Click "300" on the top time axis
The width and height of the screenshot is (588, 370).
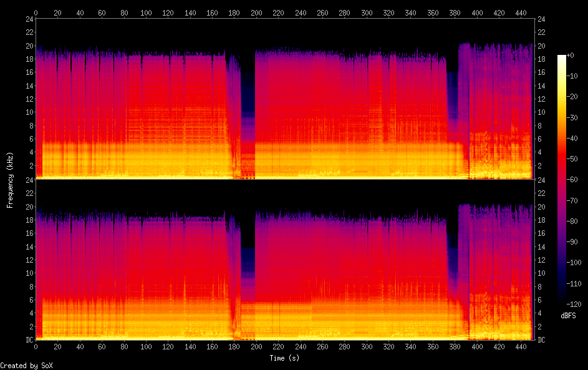pyautogui.click(x=367, y=12)
